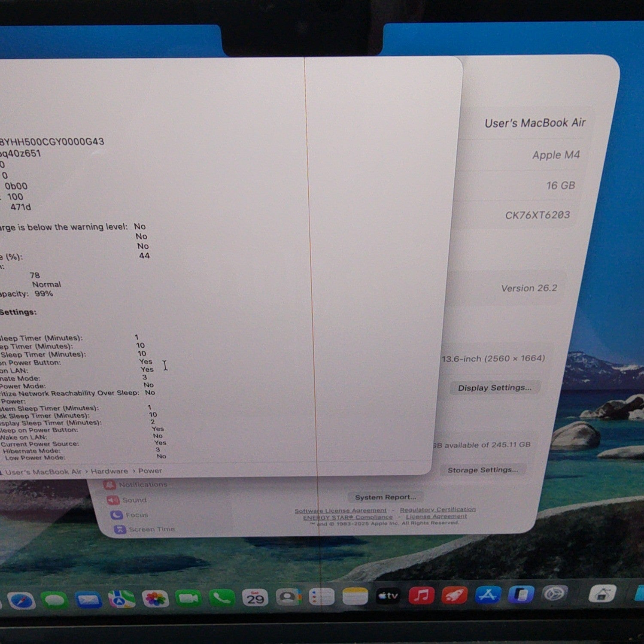Viewport: 644px width, 644px height.
Task: Open the Phone app in the Dock
Action: coord(222,598)
